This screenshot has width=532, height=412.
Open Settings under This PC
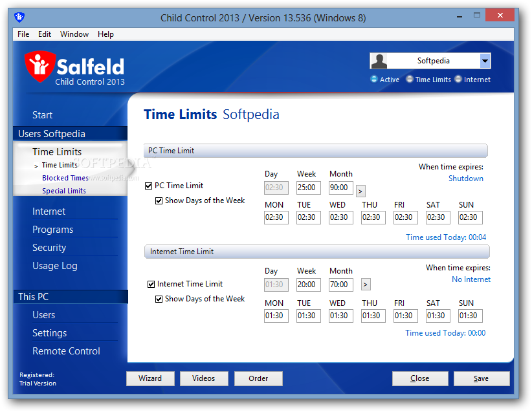pyautogui.click(x=50, y=333)
